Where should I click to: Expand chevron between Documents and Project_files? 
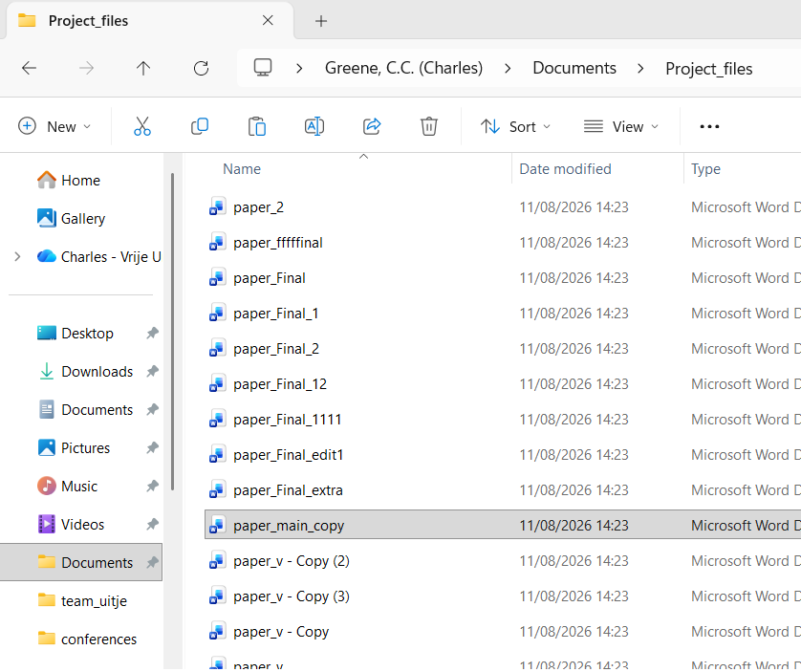(x=640, y=68)
